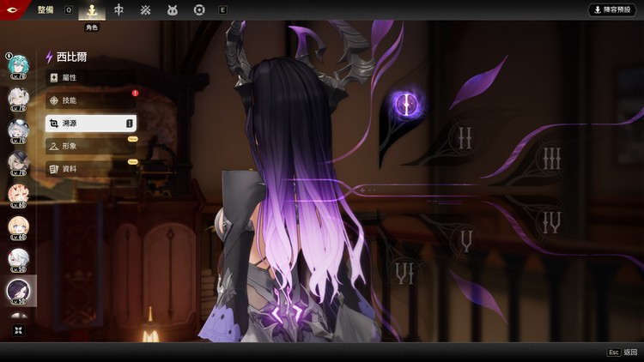Click the circular target icon in top bar
This screenshot has width=644, height=362.
pyautogui.click(x=199, y=9)
